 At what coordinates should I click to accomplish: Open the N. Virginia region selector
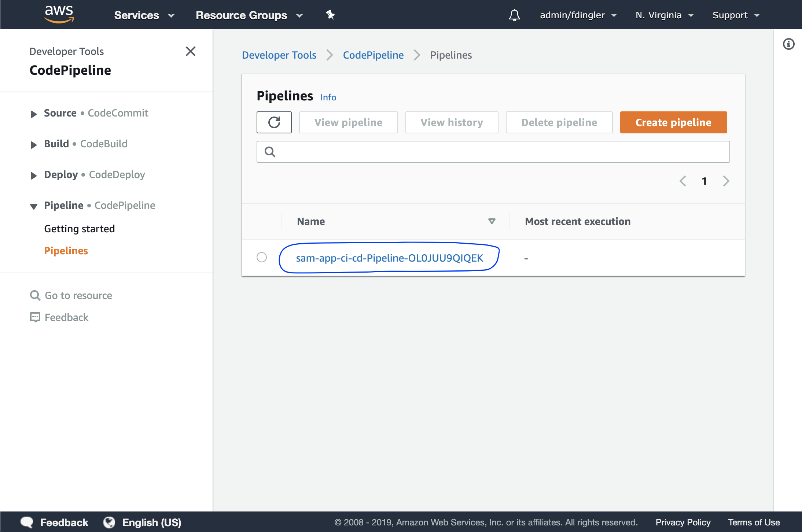[665, 15]
